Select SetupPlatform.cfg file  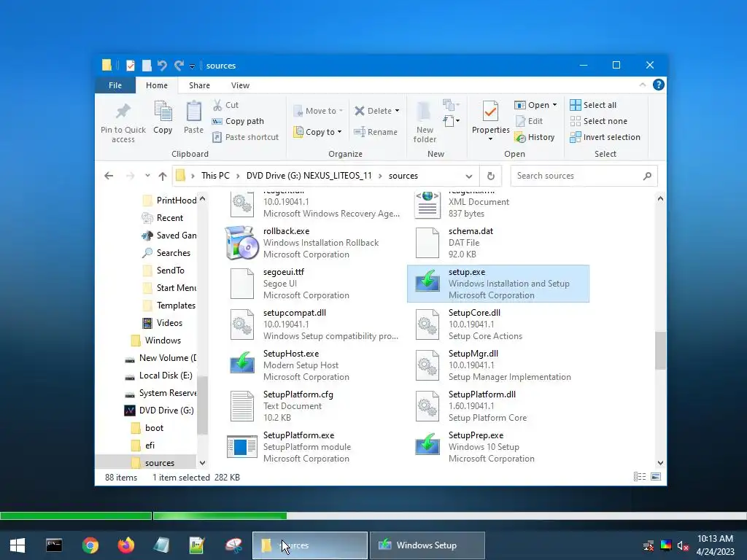[x=312, y=406]
